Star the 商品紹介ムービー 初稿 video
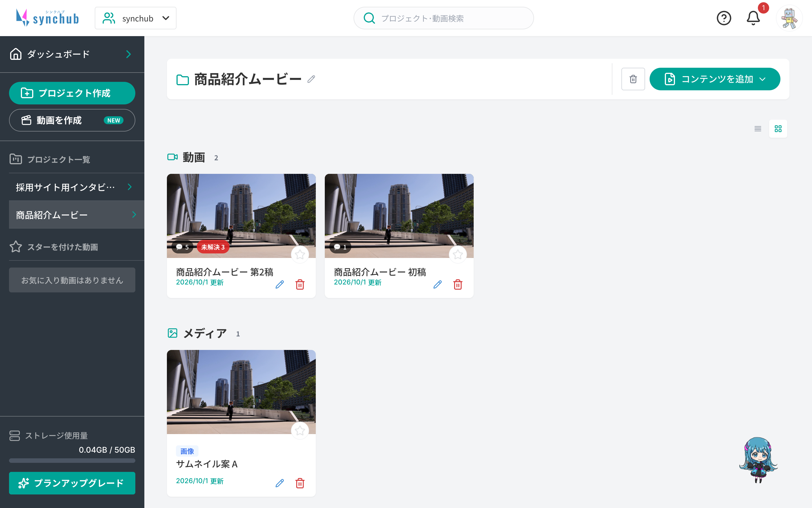 coord(458,255)
